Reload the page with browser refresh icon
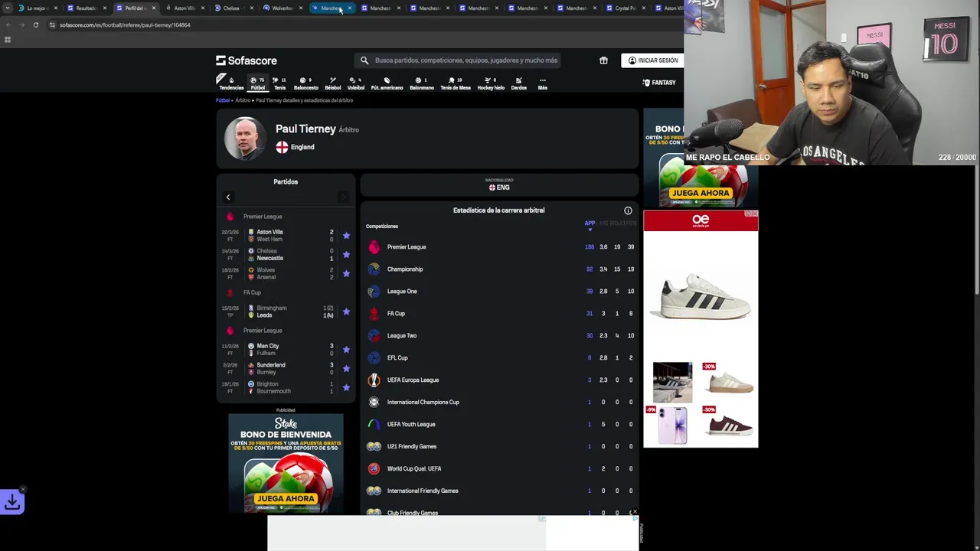 point(35,24)
